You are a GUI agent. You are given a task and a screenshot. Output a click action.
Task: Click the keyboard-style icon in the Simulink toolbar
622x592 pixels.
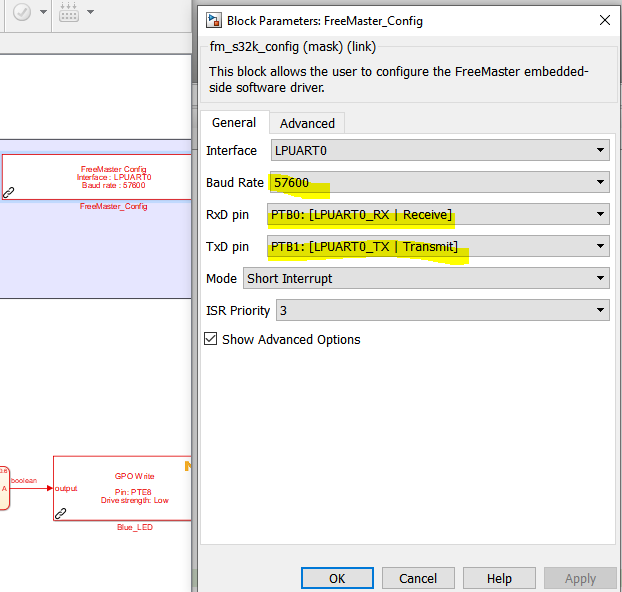(69, 12)
